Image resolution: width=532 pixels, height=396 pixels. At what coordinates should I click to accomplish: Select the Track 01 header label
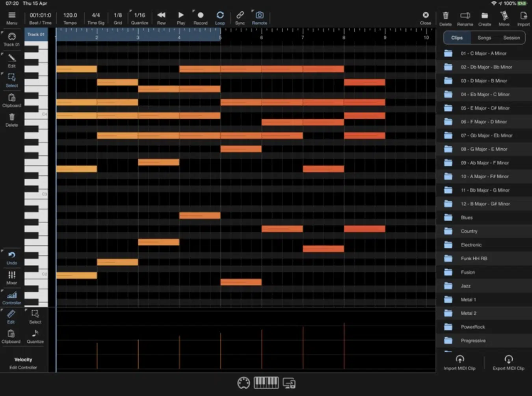[x=36, y=34]
